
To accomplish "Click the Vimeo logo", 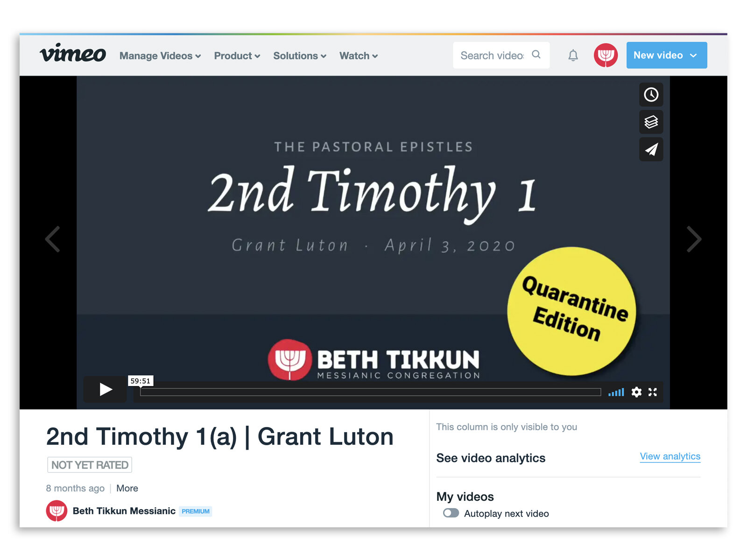I will point(73,54).
